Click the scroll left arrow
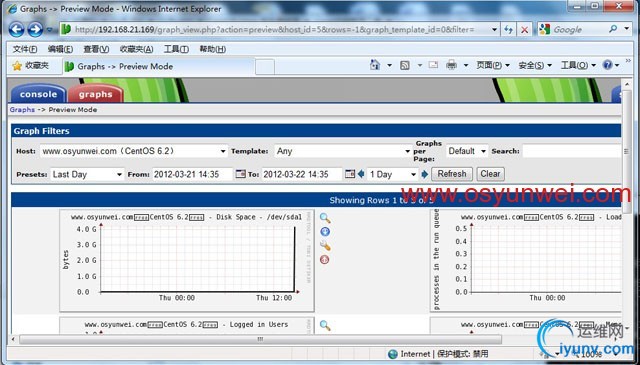 (x=13, y=339)
